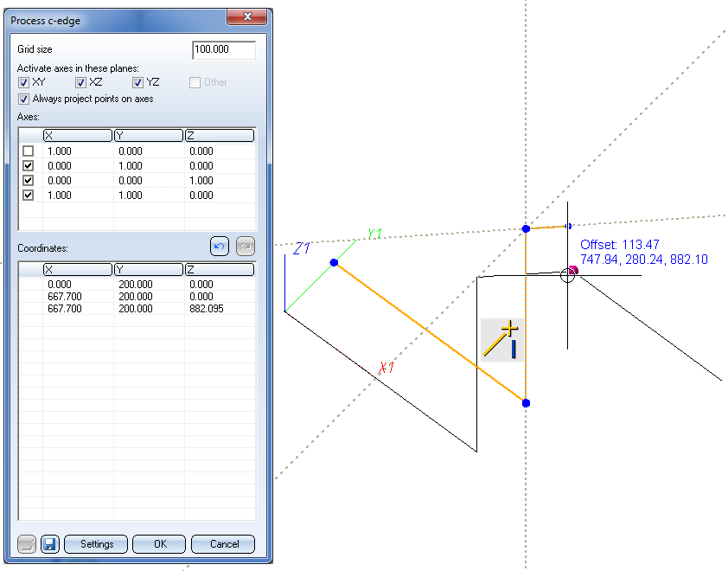Click the Grid size input field
This screenshot has width=728, height=571.
click(x=224, y=50)
